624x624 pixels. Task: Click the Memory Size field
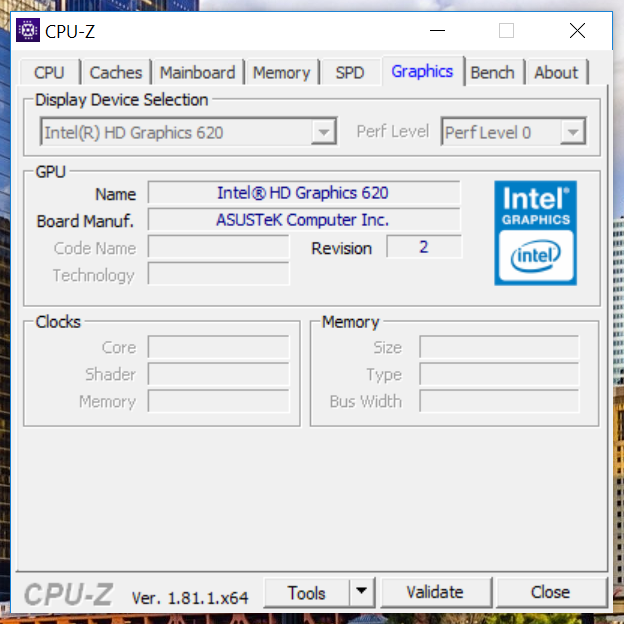pyautogui.click(x=499, y=347)
